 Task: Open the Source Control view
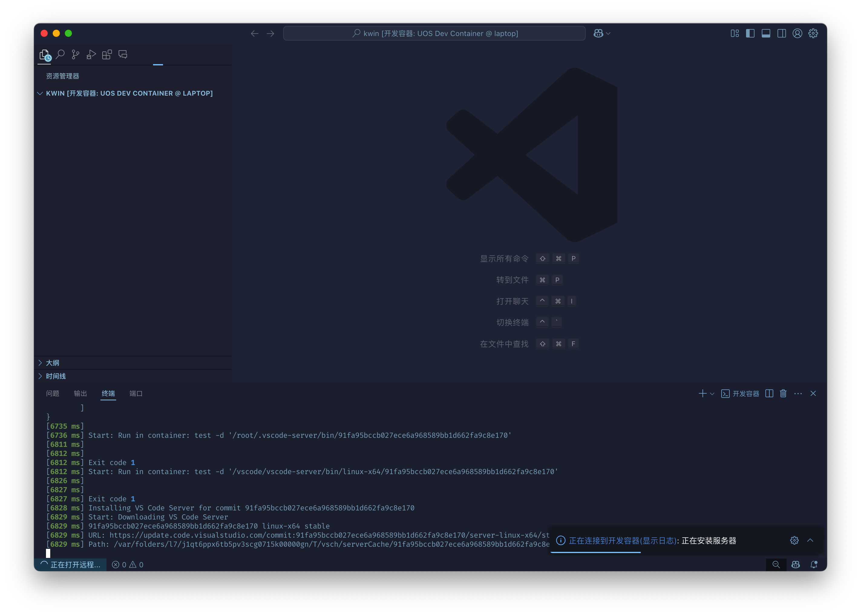point(75,55)
